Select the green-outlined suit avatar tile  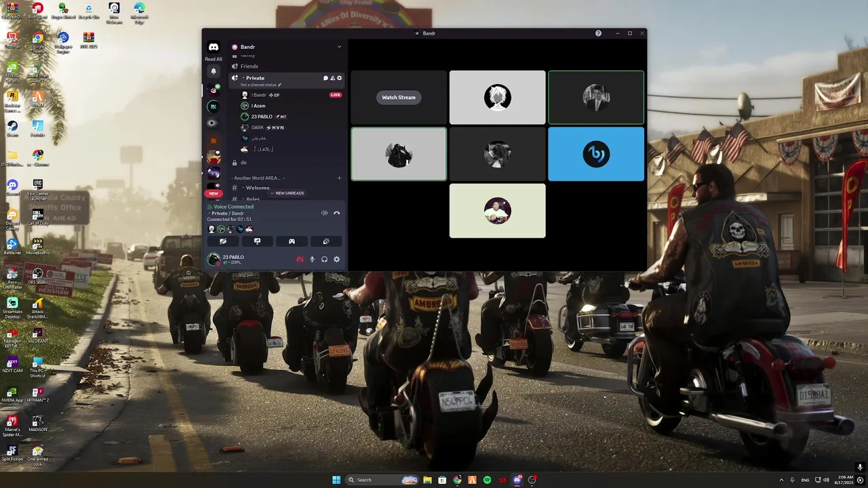[596, 98]
